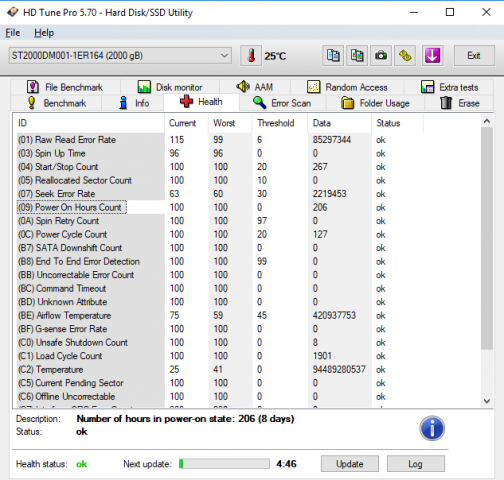
Task: Click the Data column header
Action: (340, 123)
